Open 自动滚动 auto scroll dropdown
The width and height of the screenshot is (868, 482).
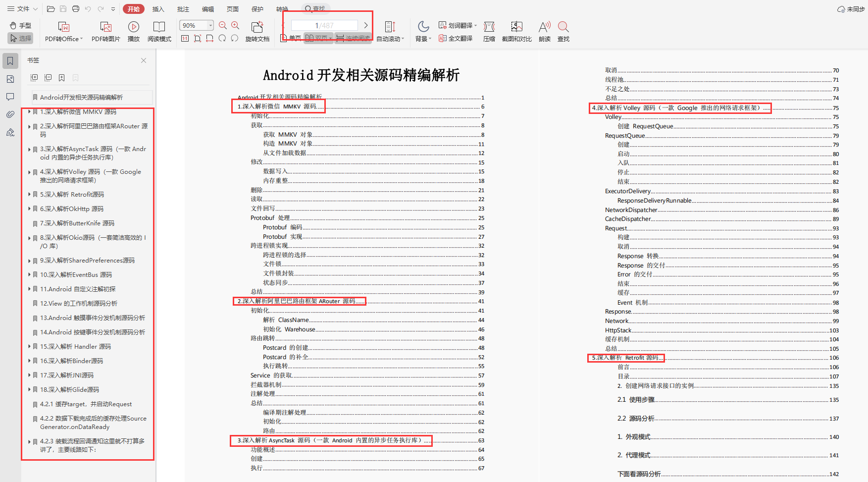[x=390, y=32]
